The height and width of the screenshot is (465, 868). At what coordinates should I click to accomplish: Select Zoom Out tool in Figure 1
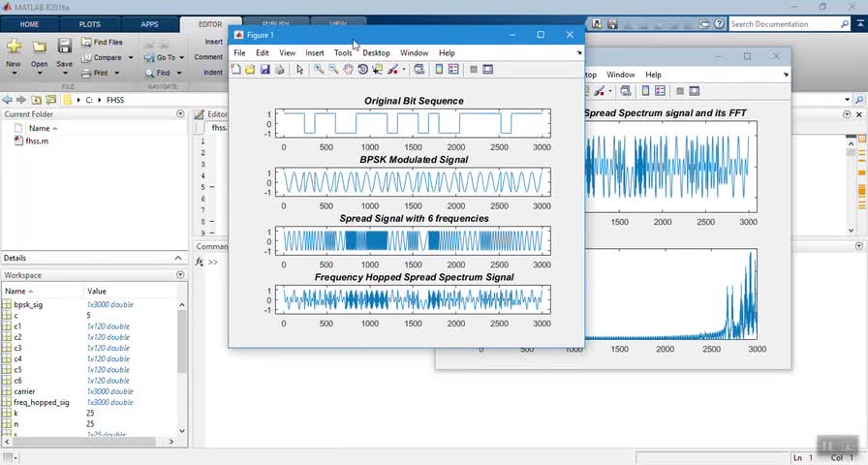(333, 69)
